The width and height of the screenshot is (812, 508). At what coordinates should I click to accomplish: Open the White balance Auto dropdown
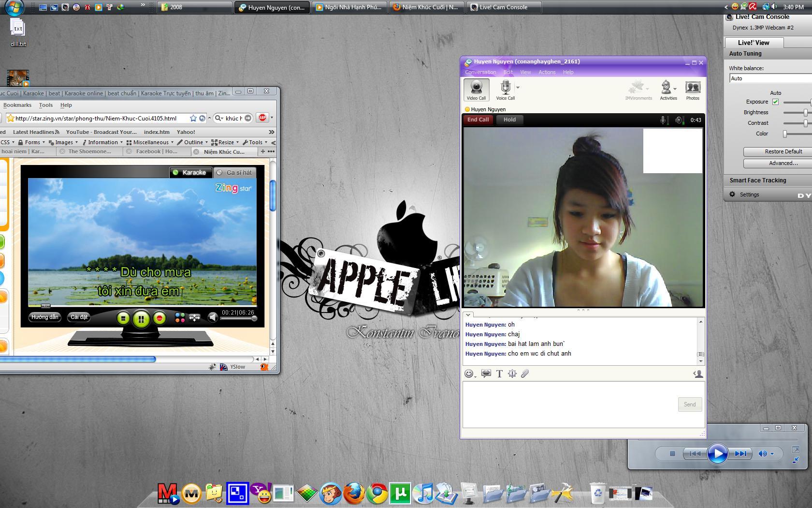(x=770, y=78)
